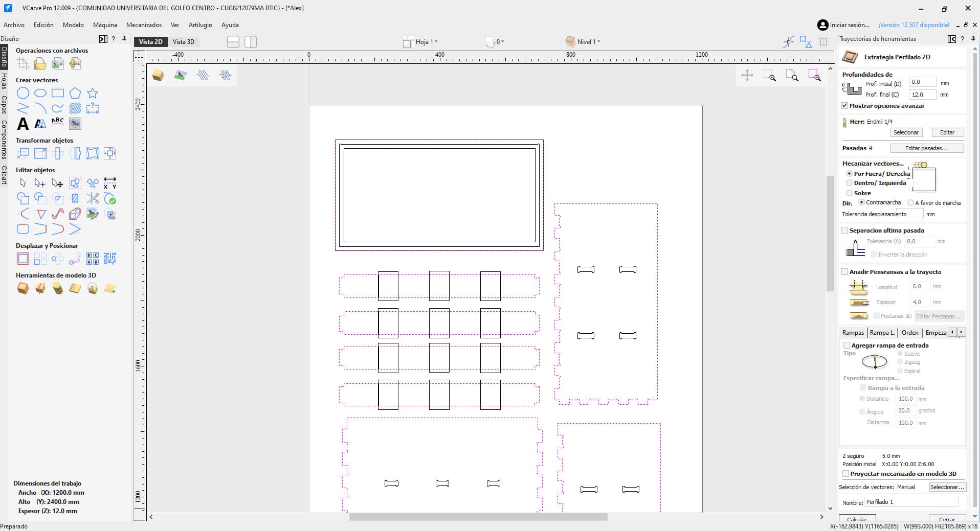Click the Zoom to Selection icon
The image size is (980, 531).
(x=815, y=76)
